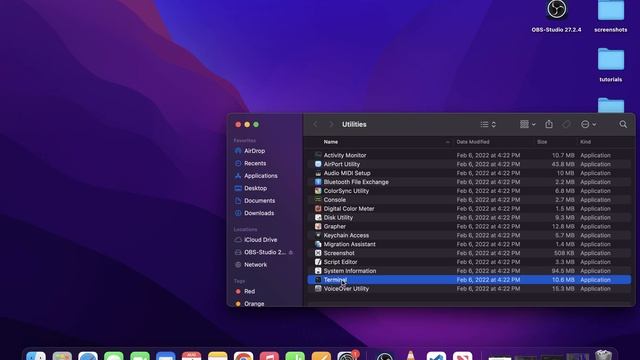Select the VoiceOver Utility icon
Viewport: 640px width, 360px height.
[x=318, y=289]
